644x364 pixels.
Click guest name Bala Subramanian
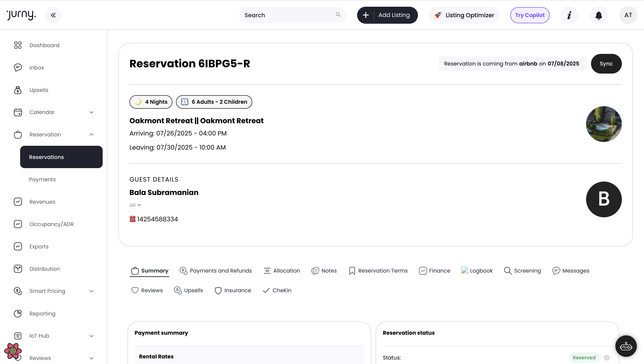pyautogui.click(x=164, y=193)
